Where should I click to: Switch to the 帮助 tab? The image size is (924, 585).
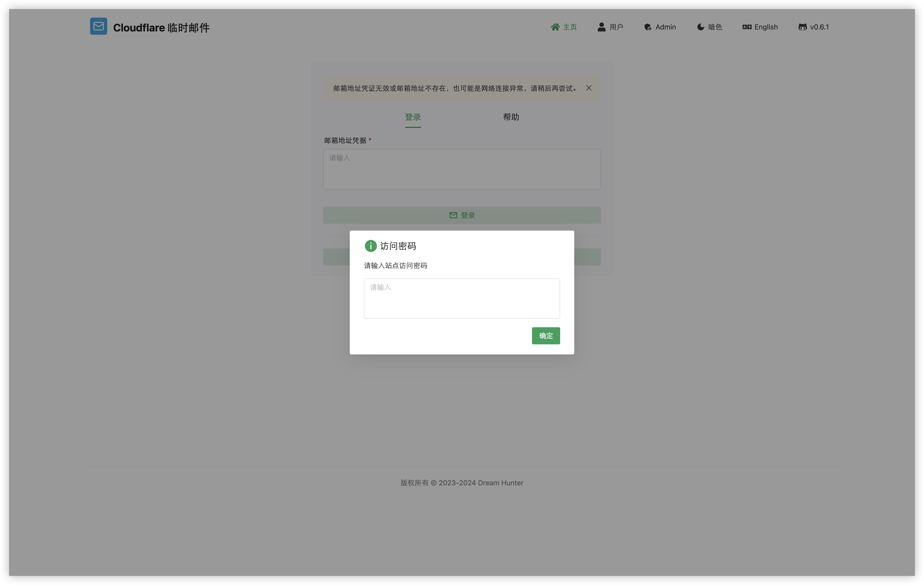pos(511,117)
